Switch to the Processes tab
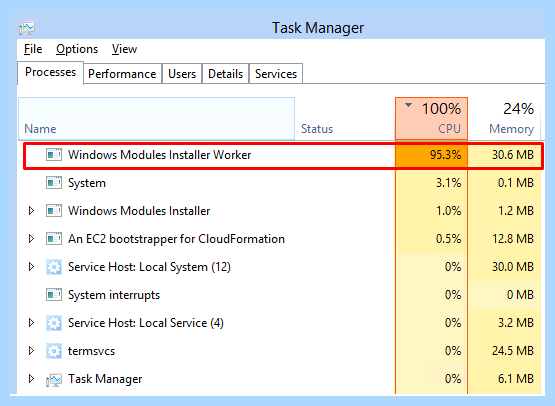This screenshot has width=555, height=406. [x=50, y=73]
